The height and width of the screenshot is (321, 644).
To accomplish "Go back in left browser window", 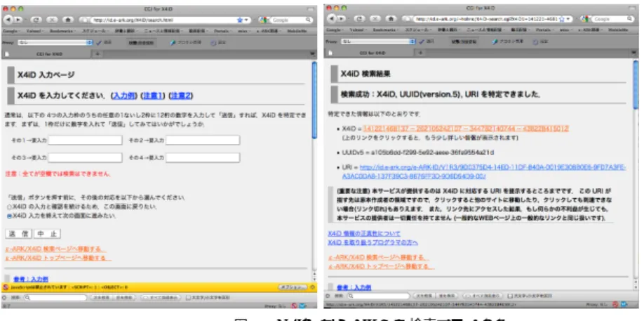I will point(9,20).
